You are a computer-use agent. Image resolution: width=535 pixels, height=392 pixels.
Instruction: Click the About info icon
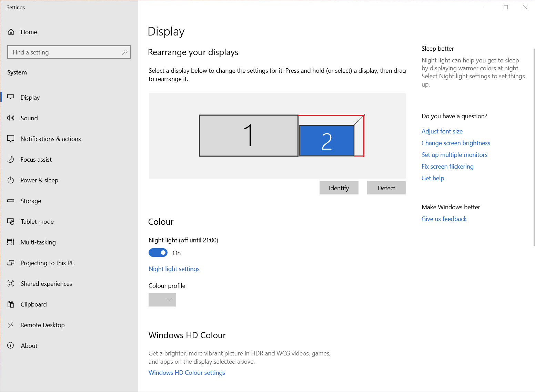[x=11, y=345]
